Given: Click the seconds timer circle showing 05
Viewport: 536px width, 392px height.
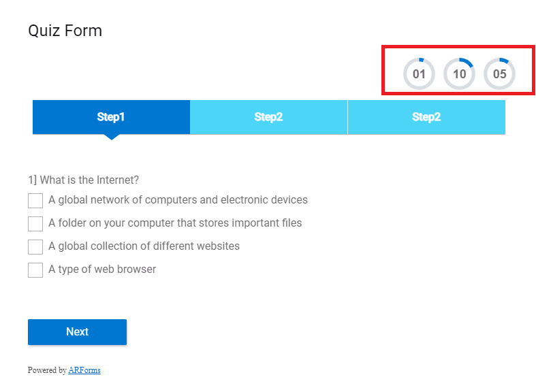Looking at the screenshot, I should pyautogui.click(x=499, y=73).
